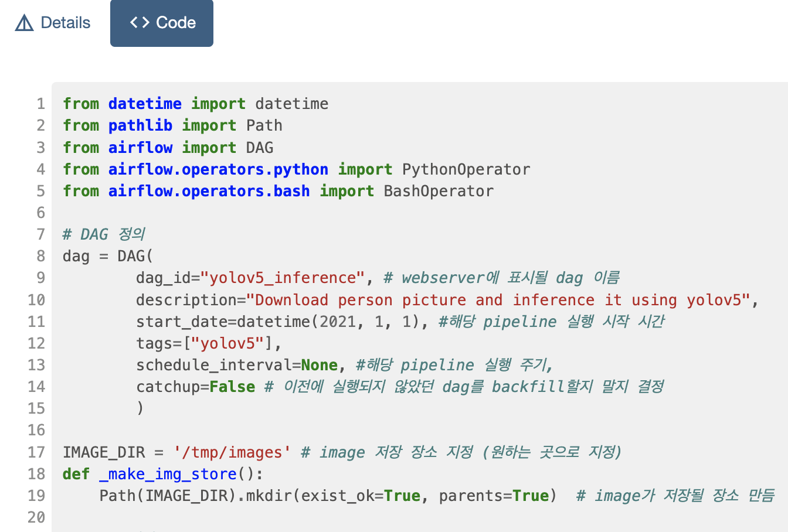Click catchup=False on line 14
The width and height of the screenshot is (788, 532).
click(x=193, y=386)
